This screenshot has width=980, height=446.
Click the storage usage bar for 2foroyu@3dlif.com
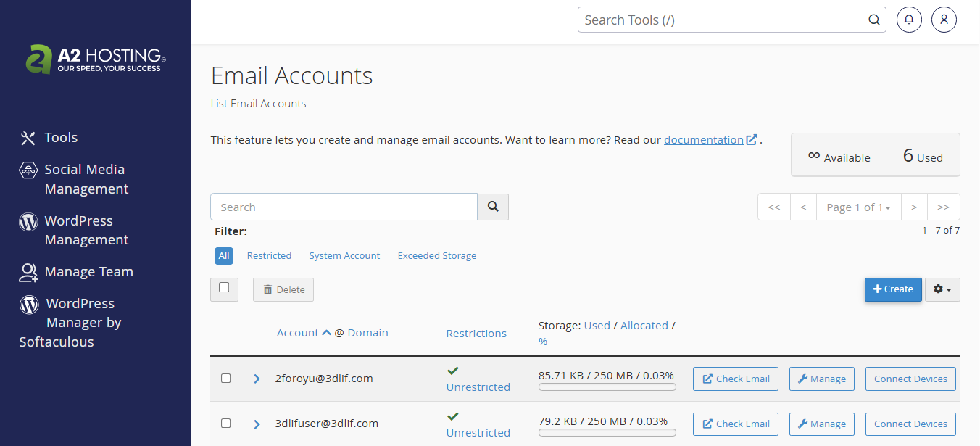point(607,387)
